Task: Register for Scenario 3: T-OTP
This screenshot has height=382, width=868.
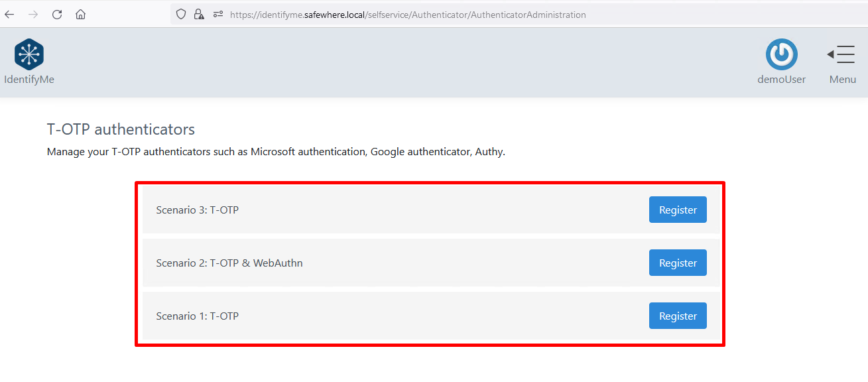Action: point(678,210)
